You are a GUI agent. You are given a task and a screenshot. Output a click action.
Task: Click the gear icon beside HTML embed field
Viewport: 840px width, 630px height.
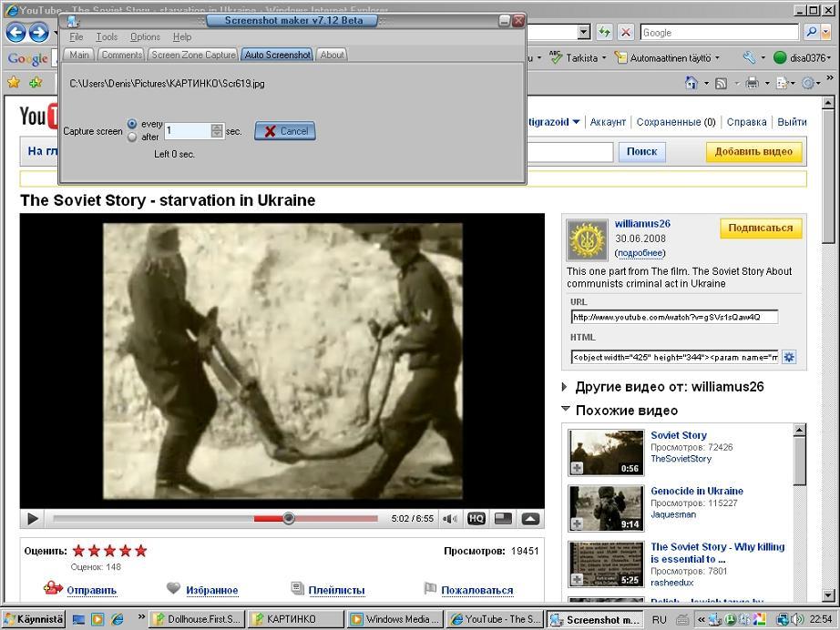tap(789, 357)
